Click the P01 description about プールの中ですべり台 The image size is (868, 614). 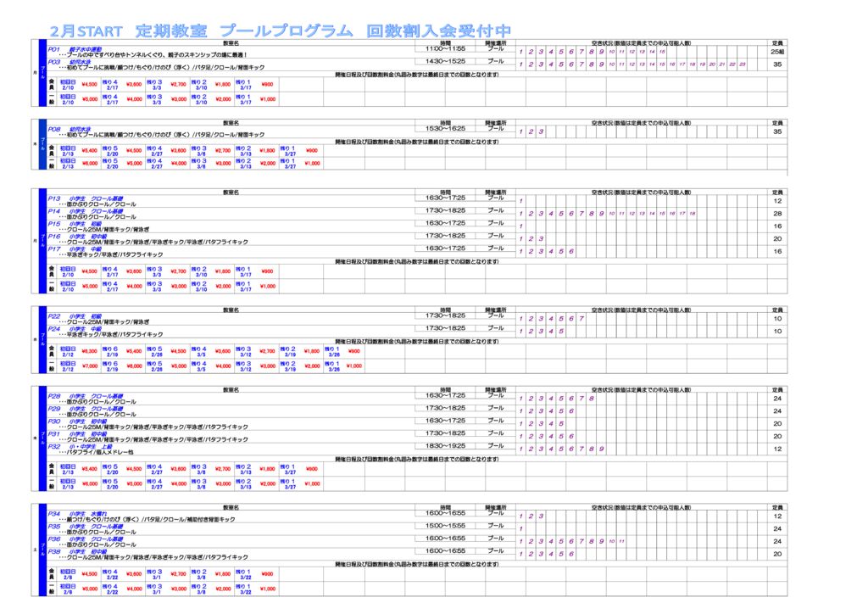click(153, 55)
